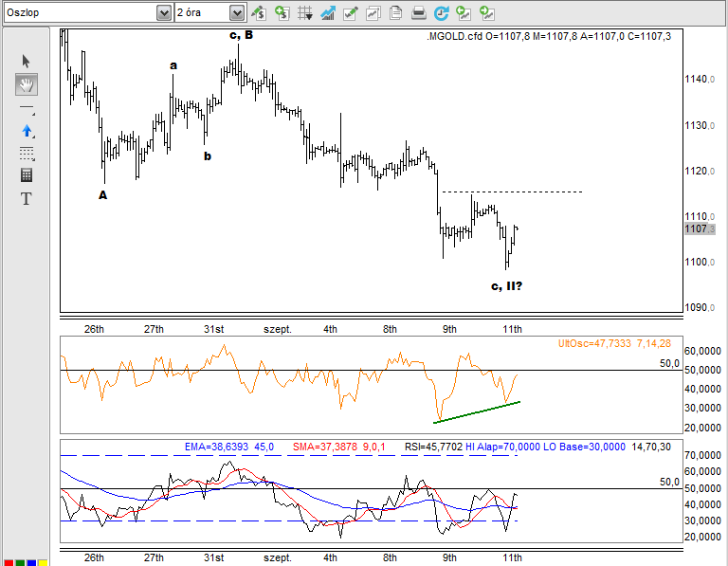This screenshot has height=566, width=728.
Task: Click the HI Alap=70,0000 label
Action: click(x=502, y=447)
